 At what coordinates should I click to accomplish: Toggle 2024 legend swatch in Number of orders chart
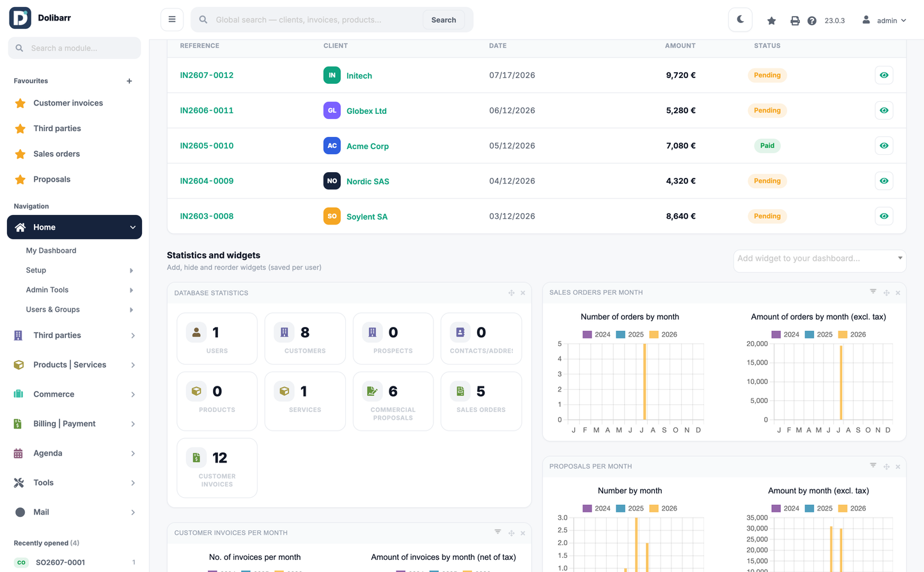click(x=587, y=335)
